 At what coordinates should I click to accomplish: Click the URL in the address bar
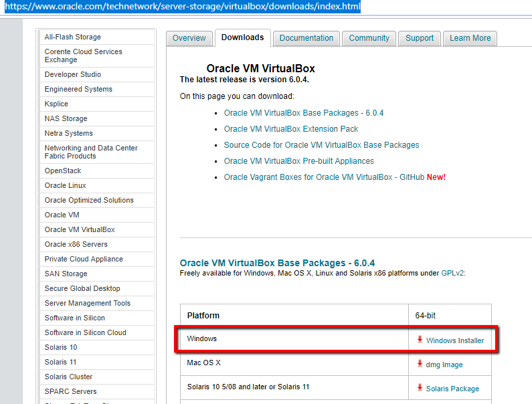pyautogui.click(x=183, y=7)
